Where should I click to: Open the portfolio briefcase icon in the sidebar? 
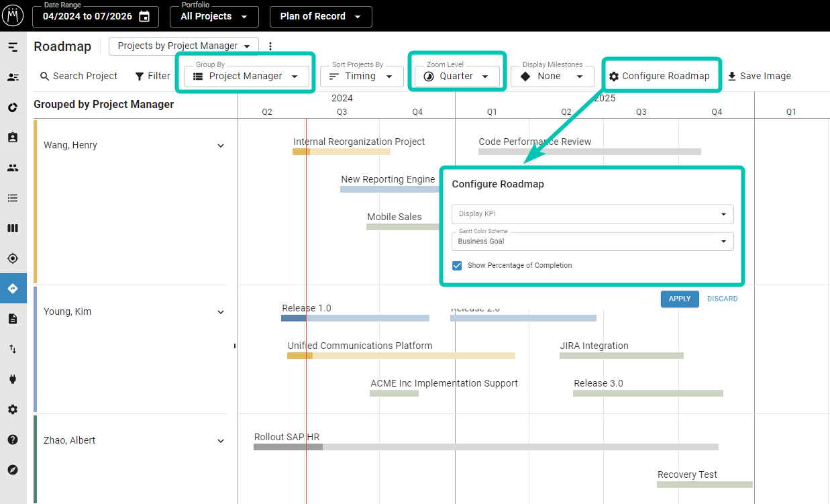pyautogui.click(x=13, y=138)
